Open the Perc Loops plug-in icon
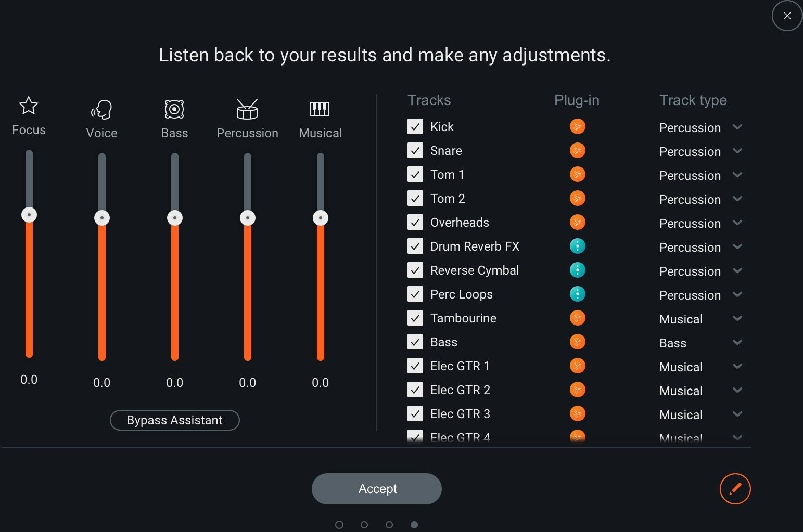 click(x=578, y=294)
